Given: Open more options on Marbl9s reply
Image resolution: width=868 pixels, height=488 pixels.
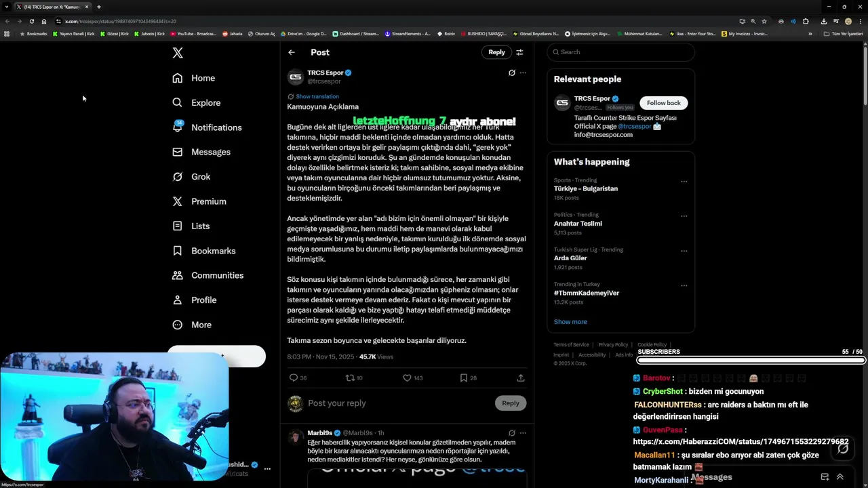Looking at the screenshot, I should coord(523,432).
